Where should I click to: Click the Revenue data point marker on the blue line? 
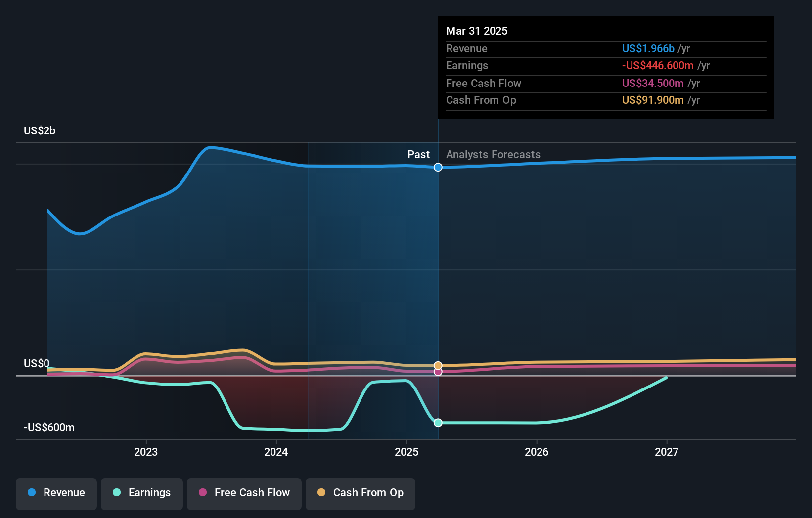pos(438,167)
